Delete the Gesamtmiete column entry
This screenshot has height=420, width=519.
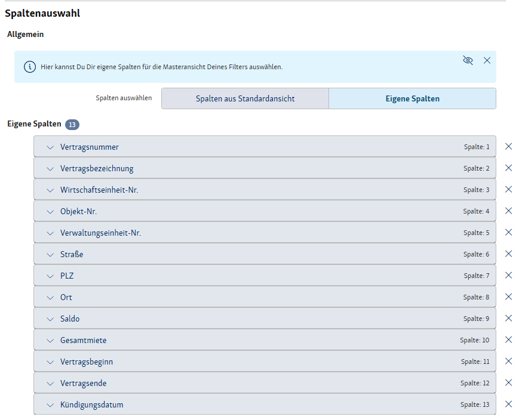(508, 340)
